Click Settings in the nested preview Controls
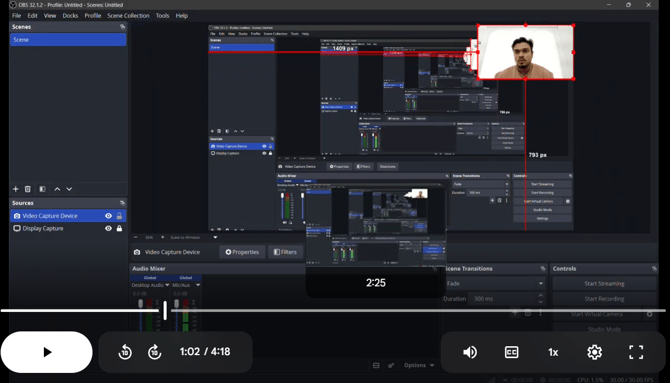 [542, 218]
